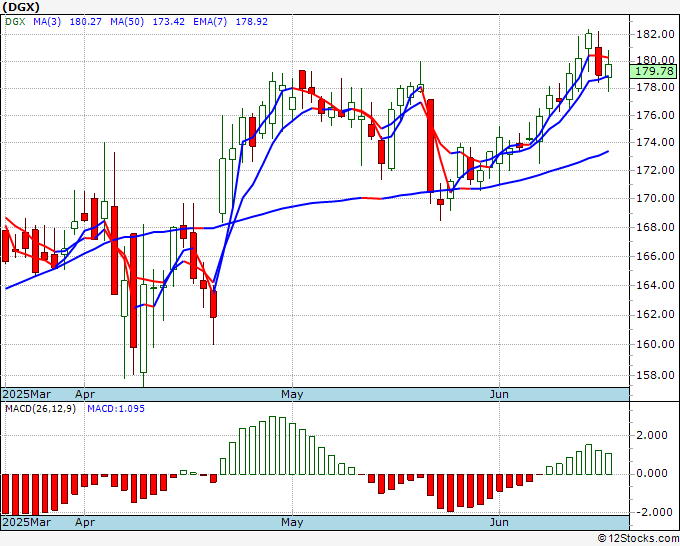Click May on MACD date axis
680x546 pixels.
pyautogui.click(x=292, y=522)
